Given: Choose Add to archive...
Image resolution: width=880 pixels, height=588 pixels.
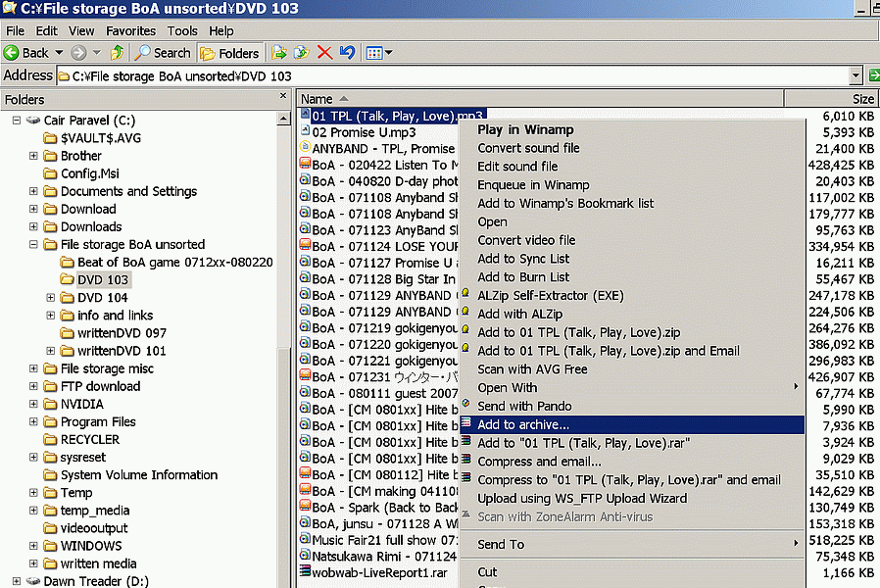Looking at the screenshot, I should click(x=632, y=424).
